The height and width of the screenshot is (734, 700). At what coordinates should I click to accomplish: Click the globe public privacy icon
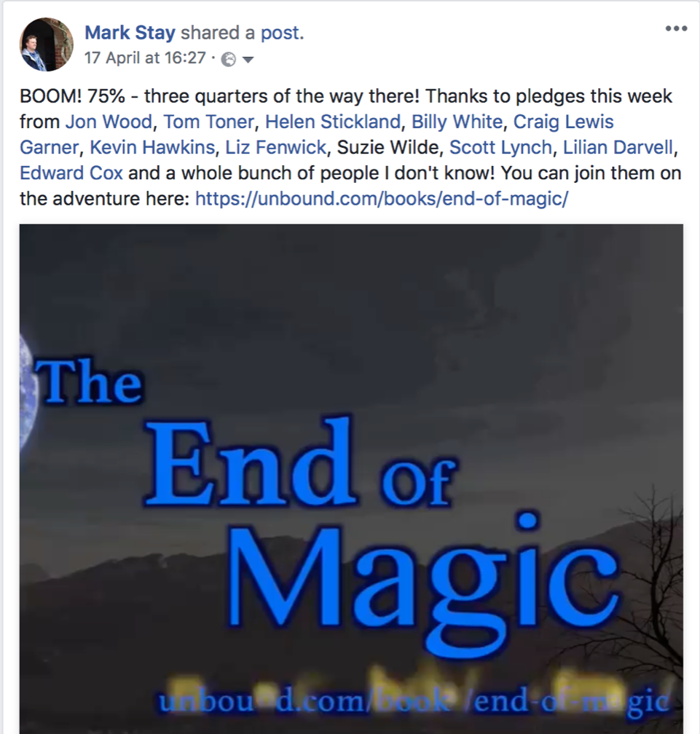coord(228,60)
